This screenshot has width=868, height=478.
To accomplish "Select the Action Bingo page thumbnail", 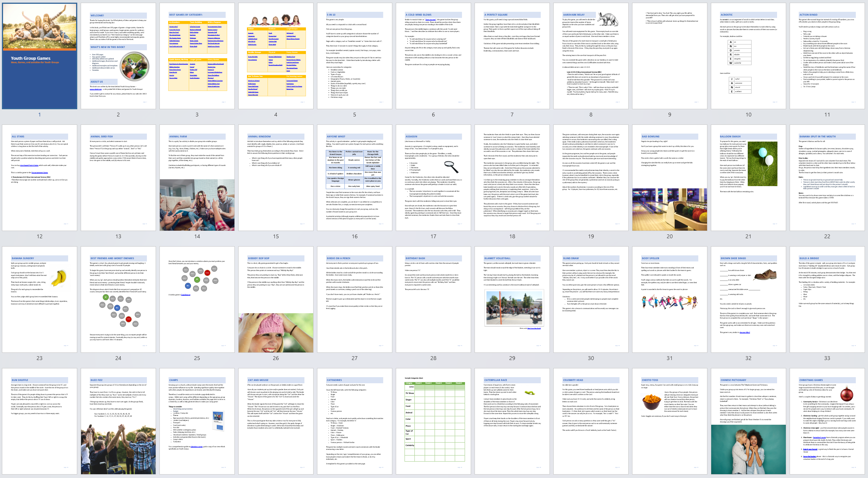I will pyautogui.click(x=827, y=56).
